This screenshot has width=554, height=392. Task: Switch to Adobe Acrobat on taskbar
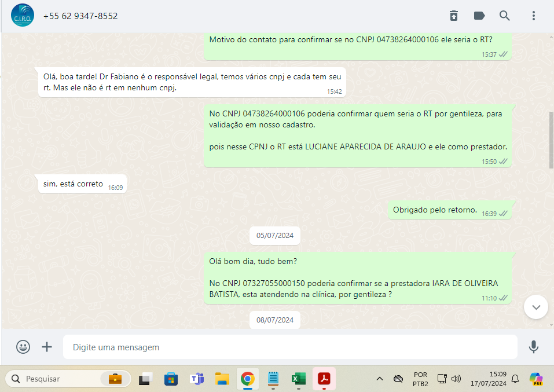pos(324,379)
